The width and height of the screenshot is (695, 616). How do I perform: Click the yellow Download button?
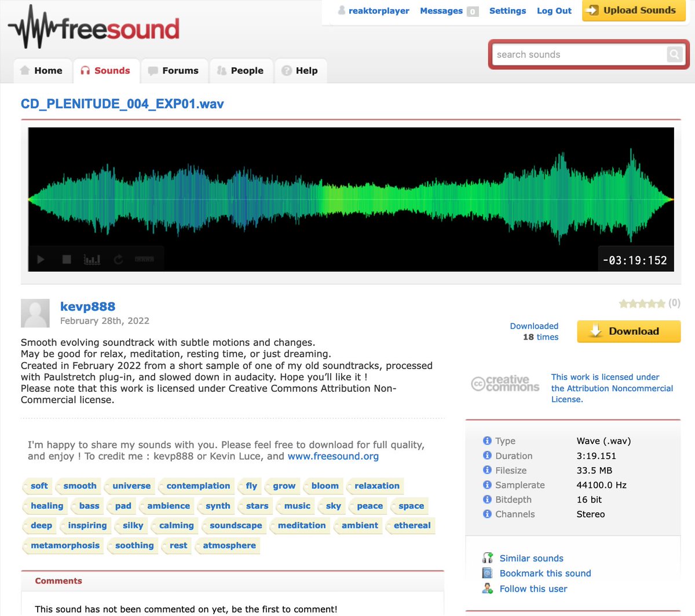(x=629, y=331)
